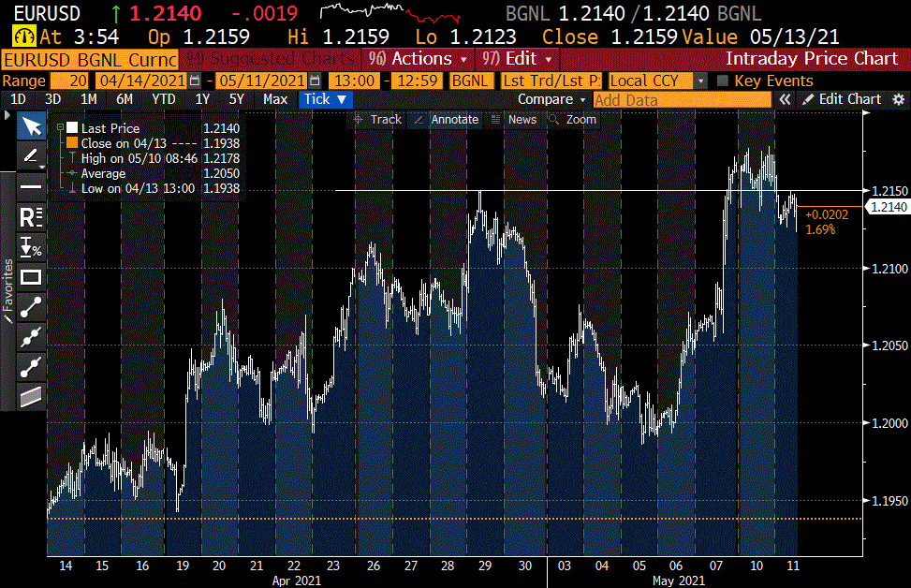Click the start date field 04/14/2021
This screenshot has height=588, width=911.
pos(143,81)
